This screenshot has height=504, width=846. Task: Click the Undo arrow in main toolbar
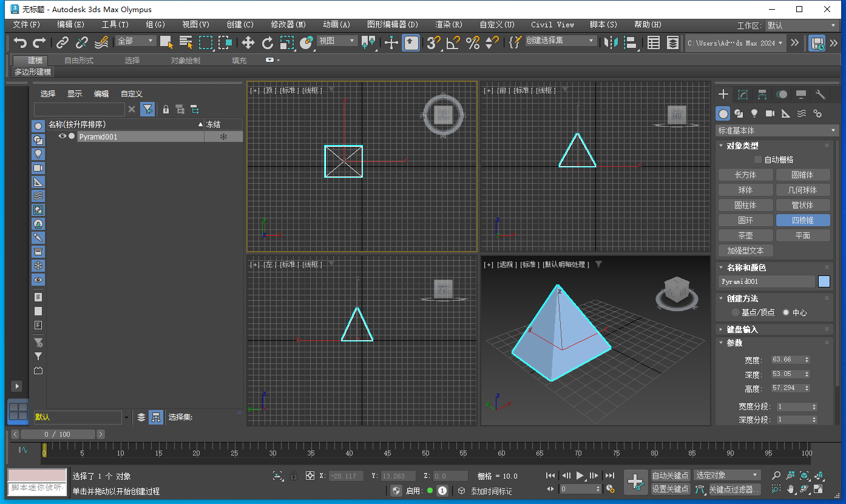click(21, 42)
